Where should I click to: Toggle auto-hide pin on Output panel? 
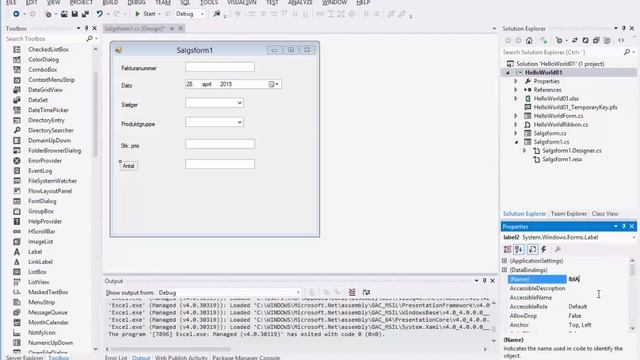point(484,281)
